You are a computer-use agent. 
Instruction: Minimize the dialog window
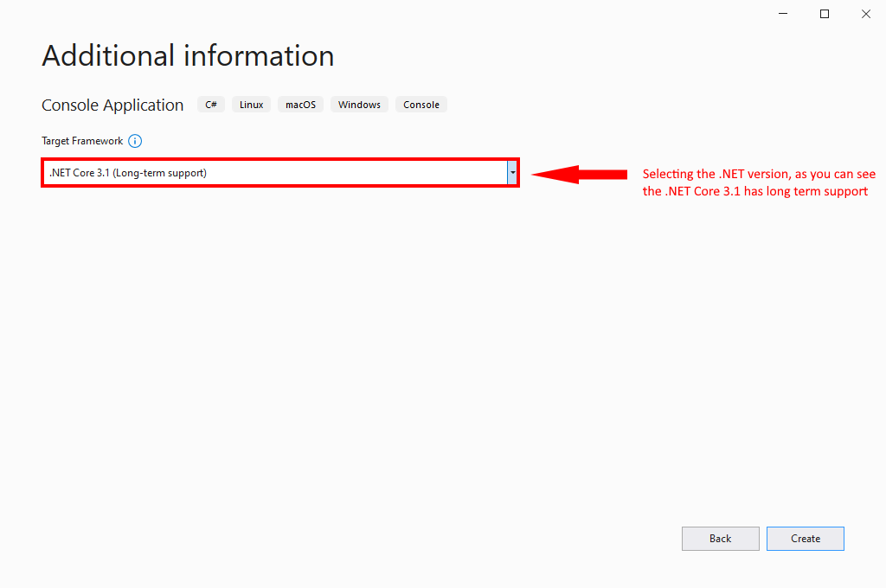tap(782, 14)
